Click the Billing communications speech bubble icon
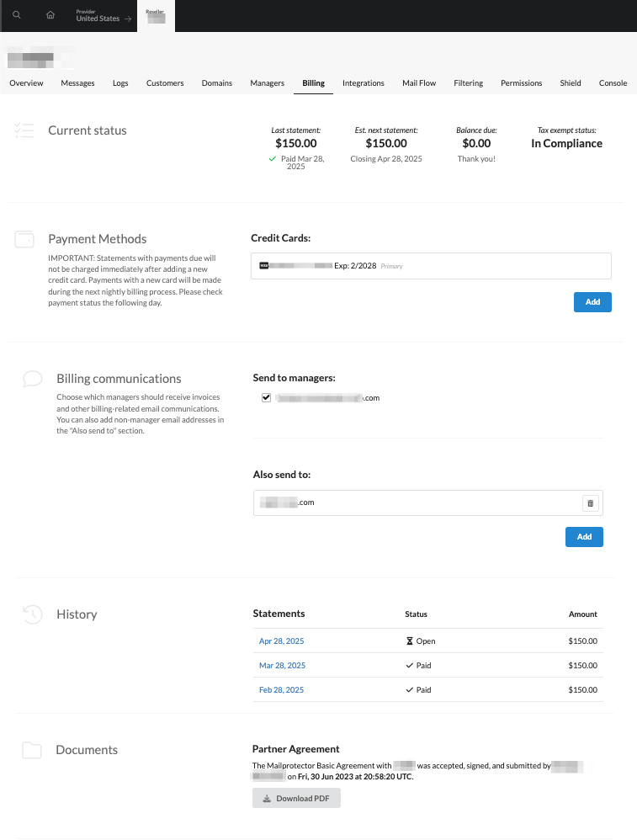This screenshot has height=840, width=637. pyautogui.click(x=33, y=379)
